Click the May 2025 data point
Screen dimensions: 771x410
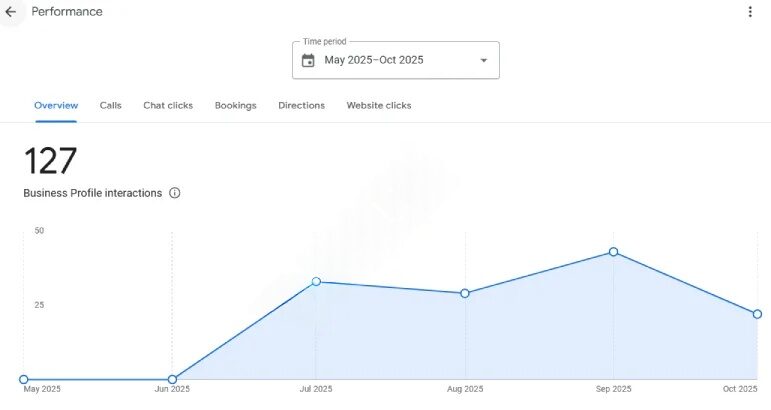click(24, 379)
